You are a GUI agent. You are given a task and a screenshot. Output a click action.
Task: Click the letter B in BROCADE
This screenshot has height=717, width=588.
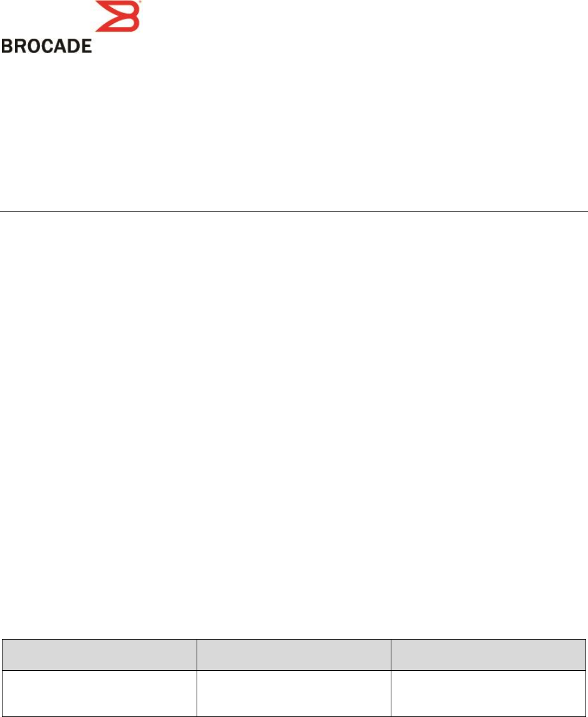point(7,46)
